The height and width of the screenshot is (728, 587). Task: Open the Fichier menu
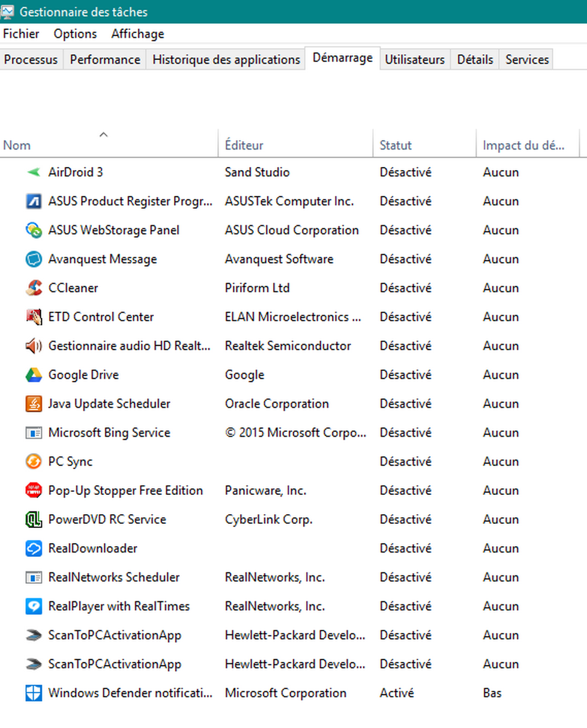tap(21, 34)
